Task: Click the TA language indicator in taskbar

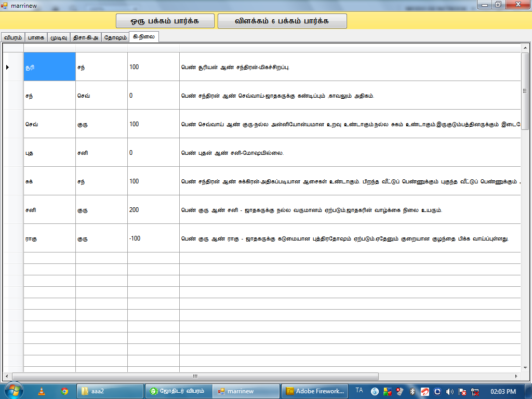Action: click(x=359, y=391)
